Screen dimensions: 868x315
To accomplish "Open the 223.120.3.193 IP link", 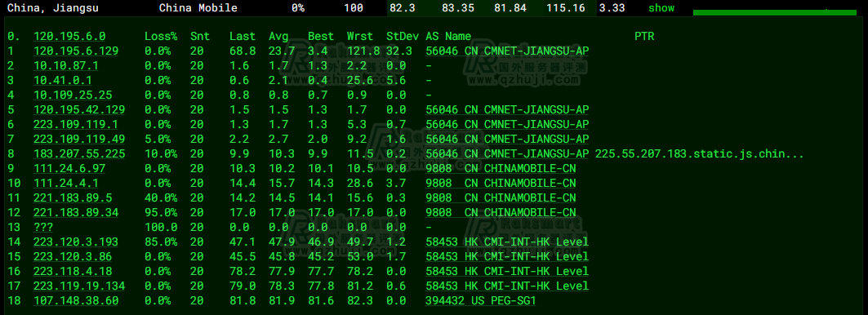I will tap(76, 242).
